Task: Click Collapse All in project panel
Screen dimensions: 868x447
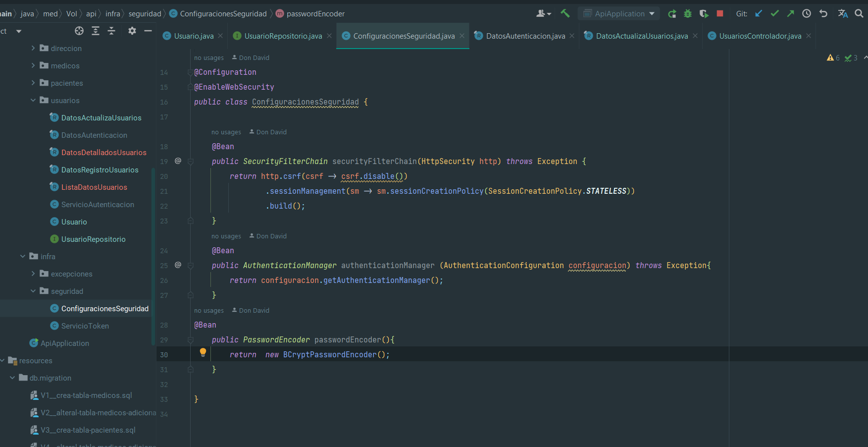Action: point(111,31)
